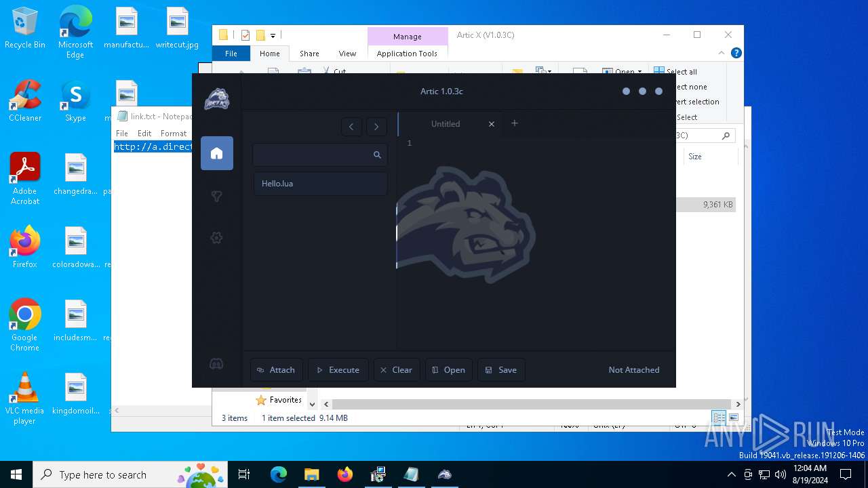
Task: Click the Open button in Artic
Action: [449, 370]
